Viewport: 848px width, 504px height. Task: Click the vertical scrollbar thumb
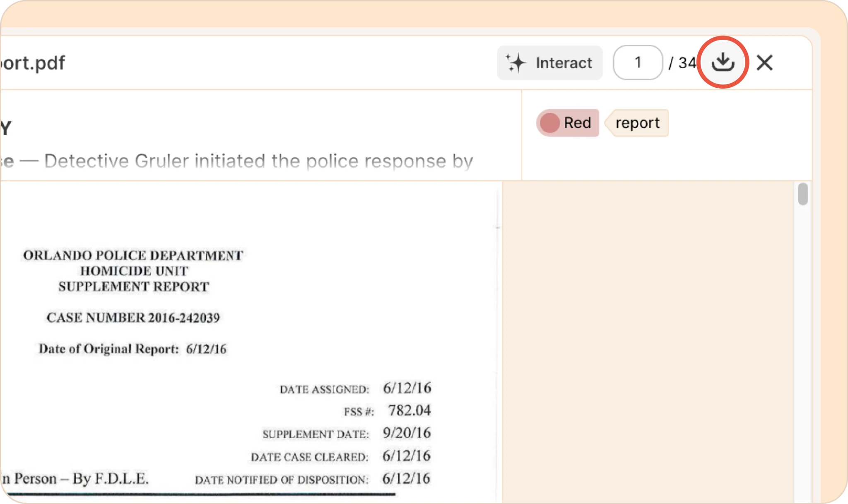[803, 194]
